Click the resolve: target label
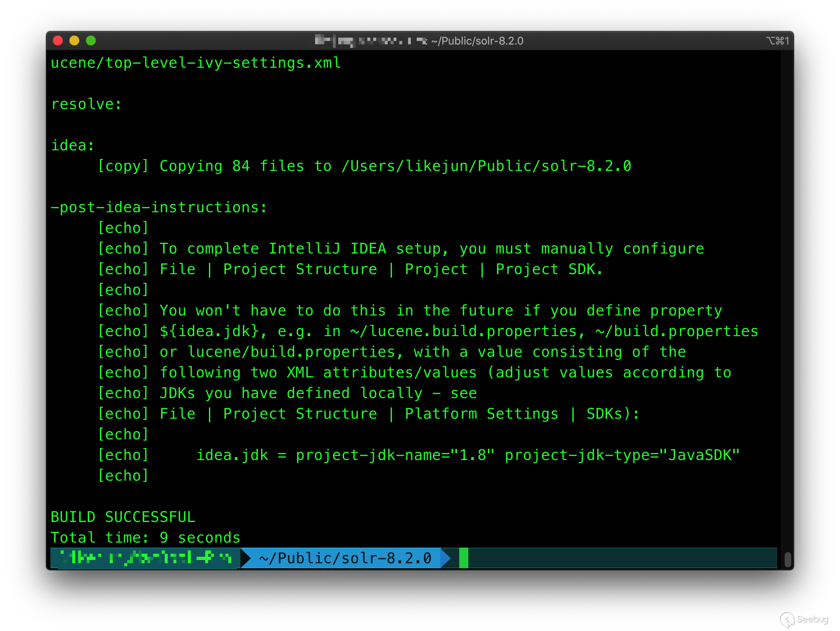840x631 pixels. click(86, 104)
